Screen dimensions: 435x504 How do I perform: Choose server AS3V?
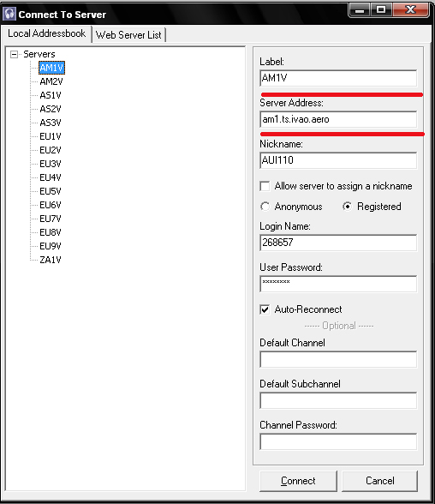tap(51, 123)
